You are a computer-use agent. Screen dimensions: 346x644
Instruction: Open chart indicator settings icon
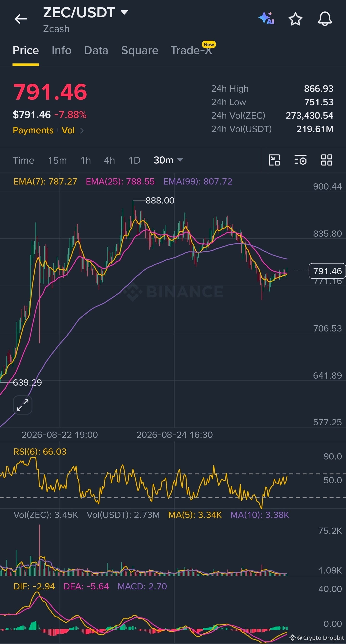301,160
